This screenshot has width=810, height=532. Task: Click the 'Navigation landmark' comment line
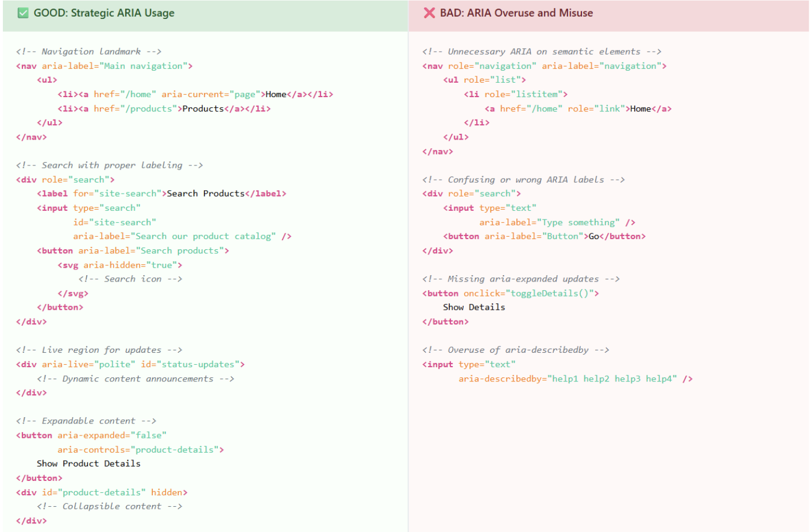point(88,52)
